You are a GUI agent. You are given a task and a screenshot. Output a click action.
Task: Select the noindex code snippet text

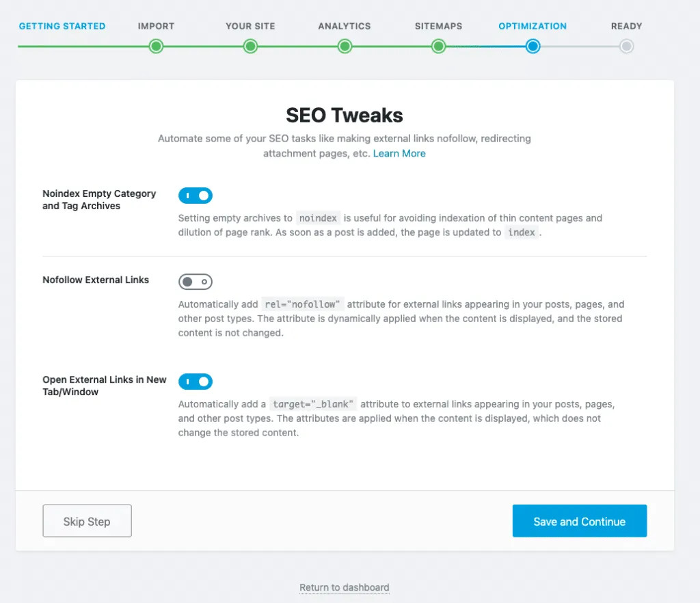click(x=319, y=217)
